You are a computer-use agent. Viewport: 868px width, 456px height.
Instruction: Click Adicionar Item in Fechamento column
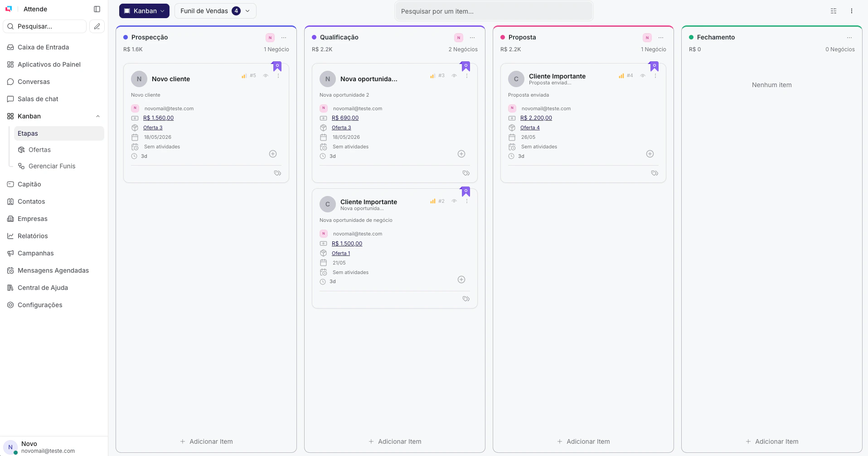[772, 441]
